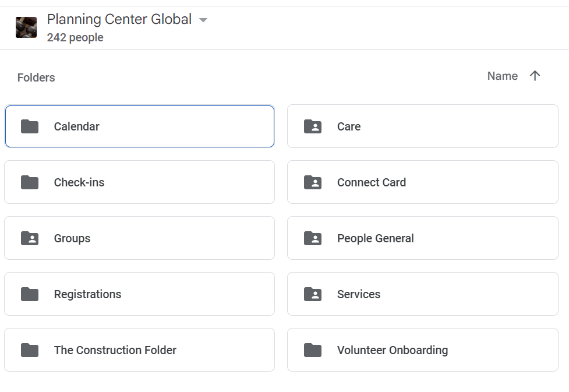Select the Calendar folder label
This screenshot has height=392, width=569.
click(x=77, y=126)
